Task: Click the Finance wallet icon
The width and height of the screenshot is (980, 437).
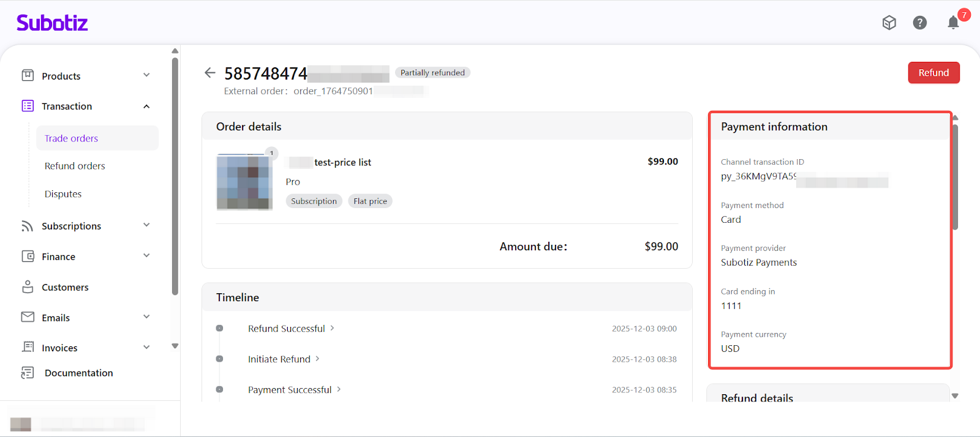Action: pos(28,256)
